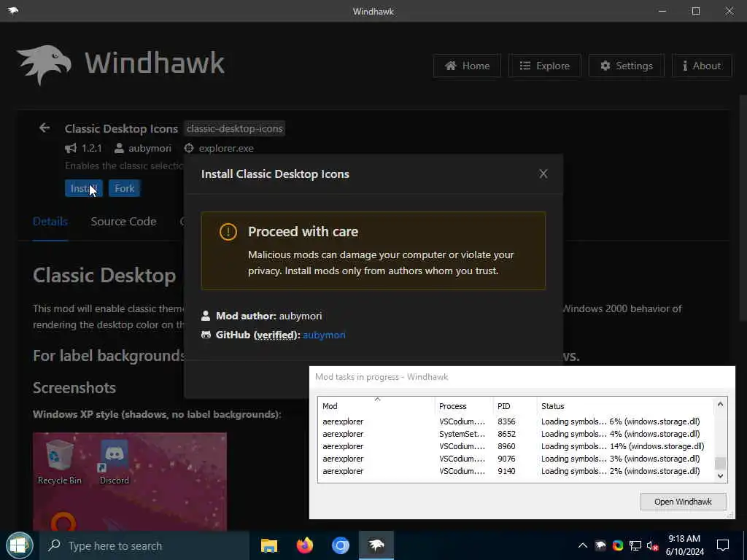Open the Chromium browser from the taskbar
747x560 pixels.
pyautogui.click(x=341, y=545)
